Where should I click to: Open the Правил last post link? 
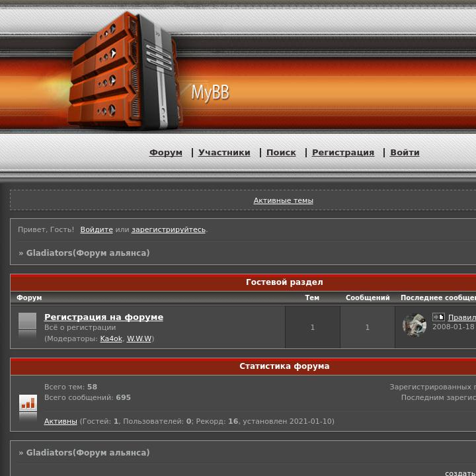(x=461, y=317)
